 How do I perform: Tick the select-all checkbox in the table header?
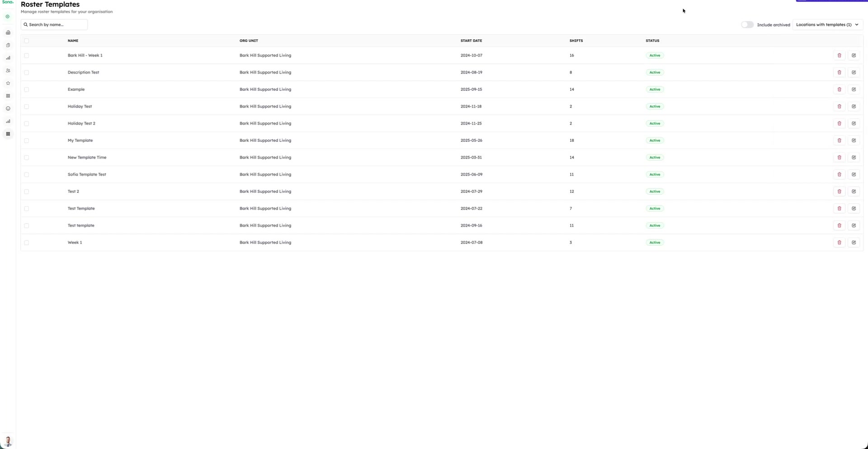pos(26,41)
